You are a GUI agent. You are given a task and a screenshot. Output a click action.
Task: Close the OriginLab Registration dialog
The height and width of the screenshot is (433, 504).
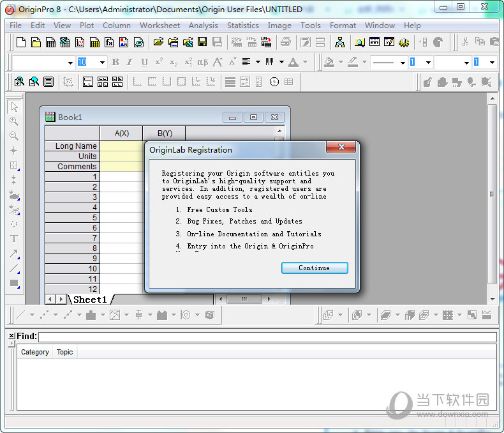click(341, 147)
